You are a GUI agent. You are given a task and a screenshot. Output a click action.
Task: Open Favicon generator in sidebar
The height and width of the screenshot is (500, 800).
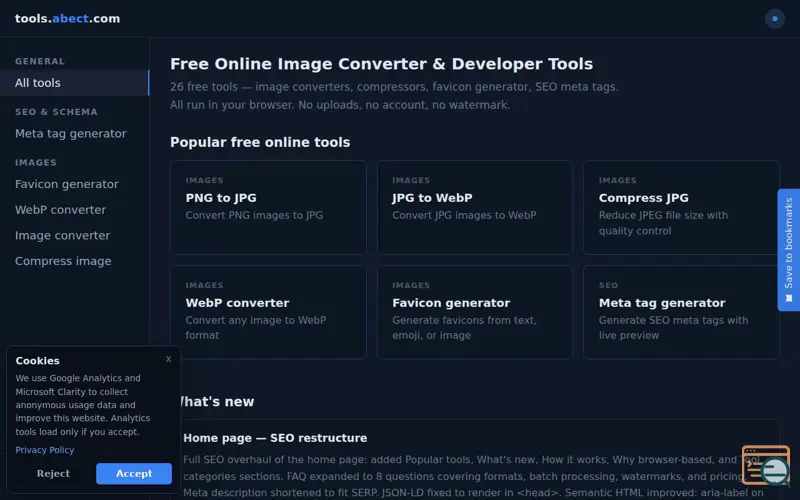pyautogui.click(x=67, y=184)
